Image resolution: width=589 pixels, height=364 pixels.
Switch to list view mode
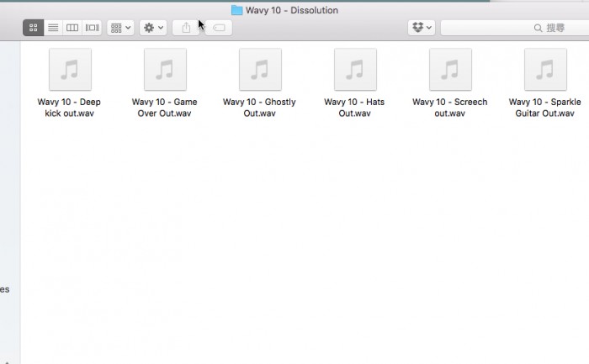[x=53, y=28]
